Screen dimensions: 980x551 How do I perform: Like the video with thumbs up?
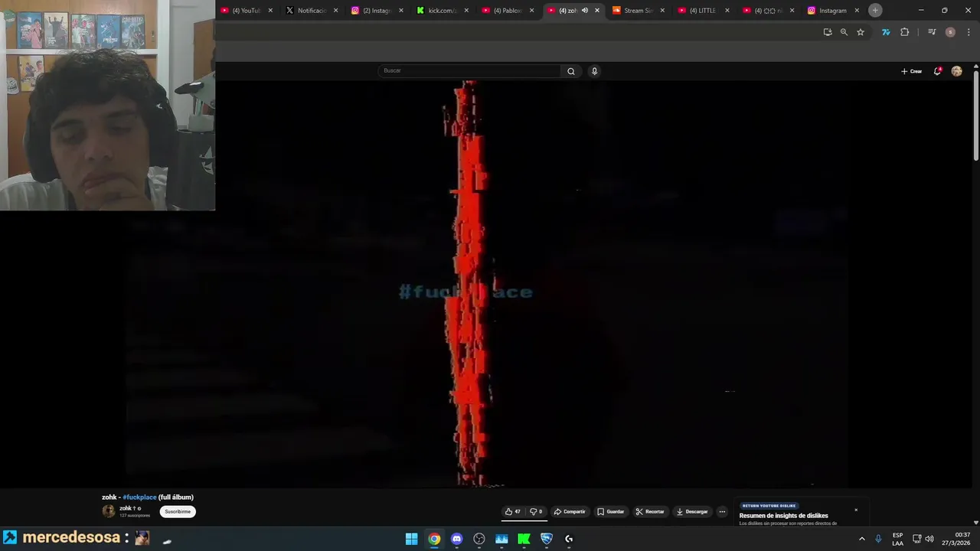513,511
